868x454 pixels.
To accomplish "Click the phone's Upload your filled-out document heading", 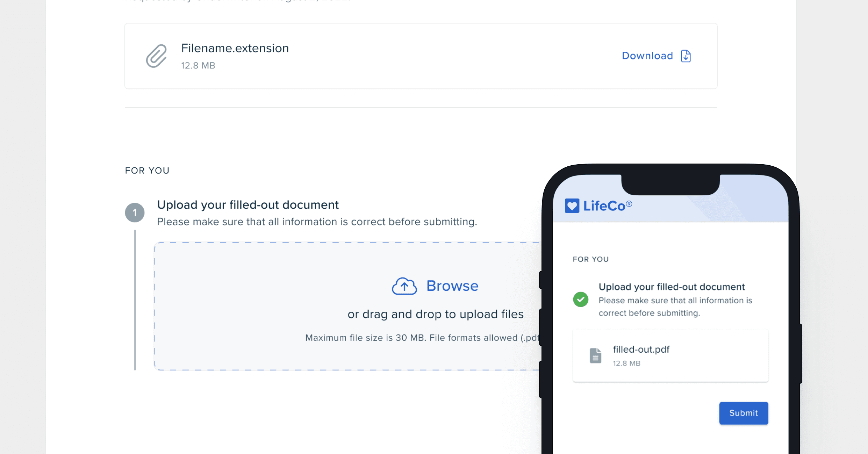I will 672,287.
